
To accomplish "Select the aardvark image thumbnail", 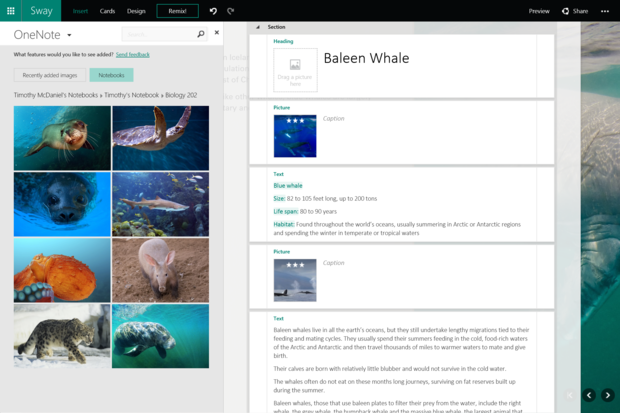I will (161, 270).
